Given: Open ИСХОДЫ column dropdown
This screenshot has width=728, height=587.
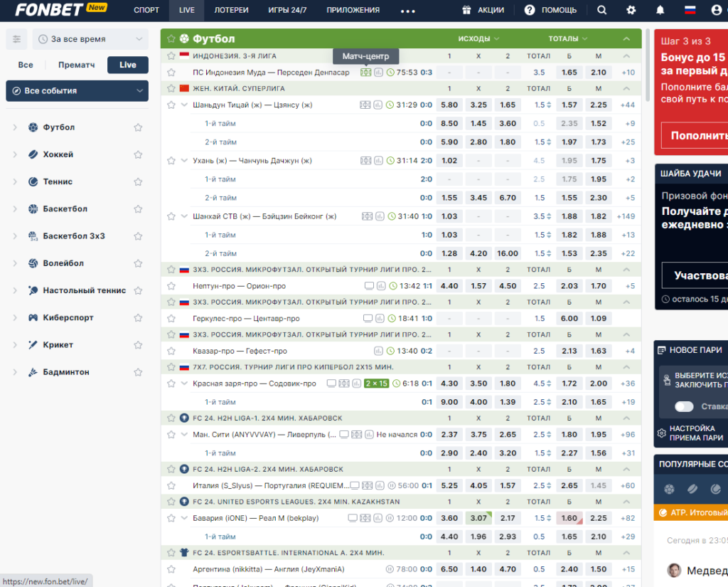Looking at the screenshot, I should (x=478, y=39).
